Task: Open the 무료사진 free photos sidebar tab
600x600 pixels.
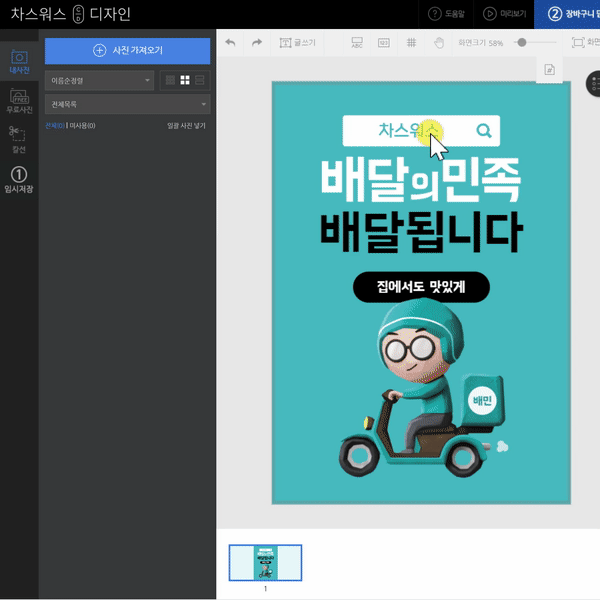Action: click(x=19, y=101)
